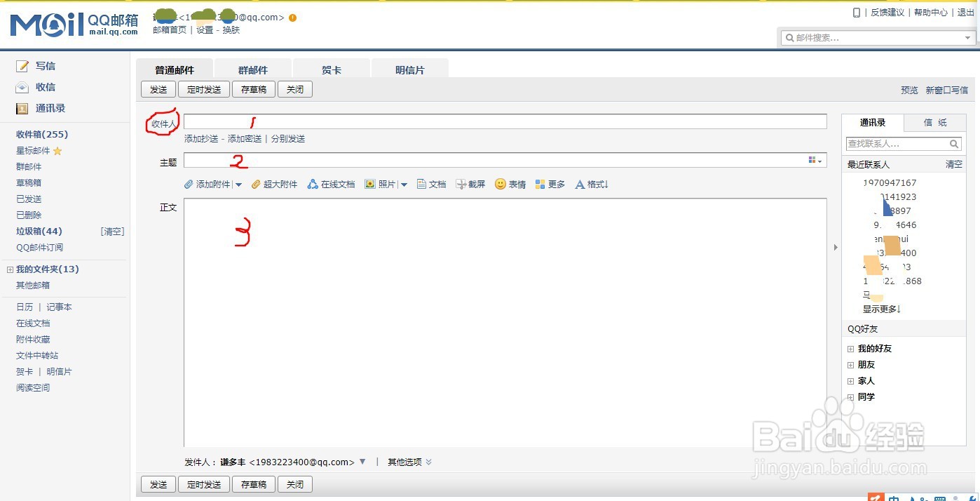Open the 照片 photo insert tool
The height and width of the screenshot is (501, 980).
click(x=382, y=184)
